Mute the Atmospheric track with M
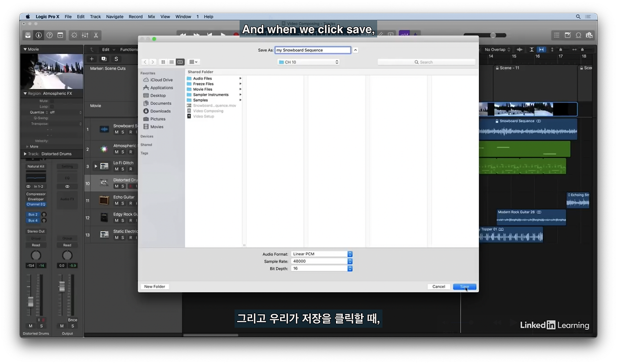 coord(116,152)
